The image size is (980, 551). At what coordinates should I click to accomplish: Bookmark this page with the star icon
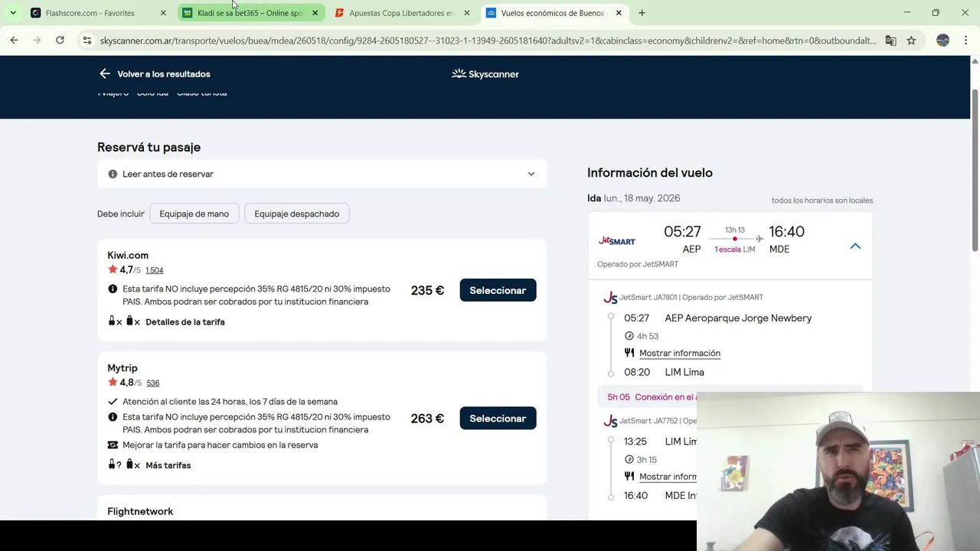coord(911,41)
